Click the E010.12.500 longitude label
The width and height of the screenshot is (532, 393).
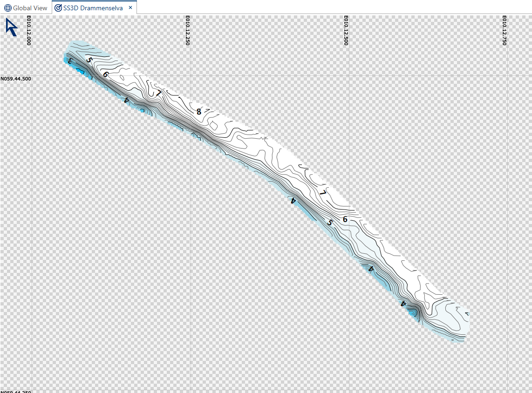346,31
